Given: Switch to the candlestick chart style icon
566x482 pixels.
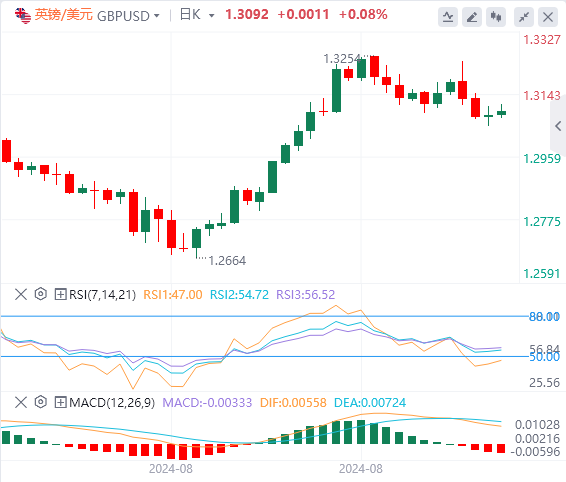Looking at the screenshot, I should 496,17.
